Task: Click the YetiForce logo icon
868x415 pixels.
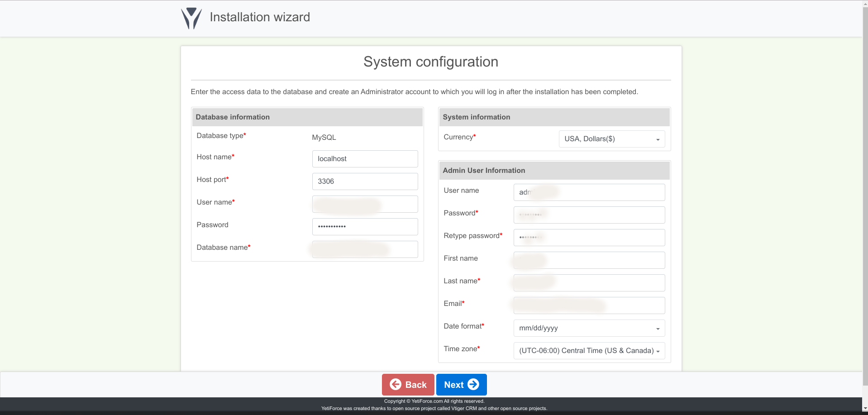Action: [191, 18]
